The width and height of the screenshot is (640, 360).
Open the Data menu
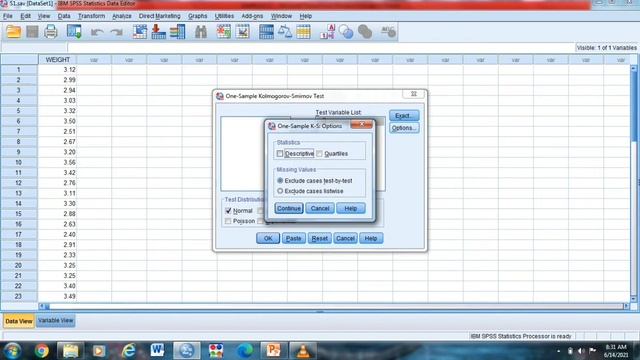pos(64,16)
